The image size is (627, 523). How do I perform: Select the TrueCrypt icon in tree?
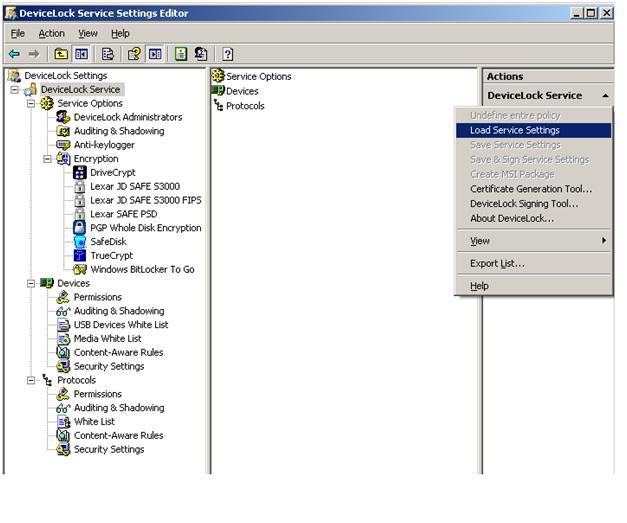[x=80, y=255]
